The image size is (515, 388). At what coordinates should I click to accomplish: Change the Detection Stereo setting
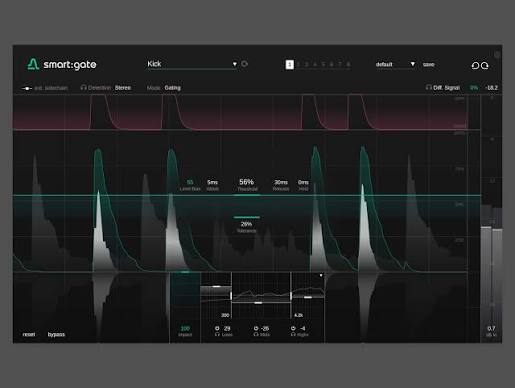pyautogui.click(x=123, y=88)
